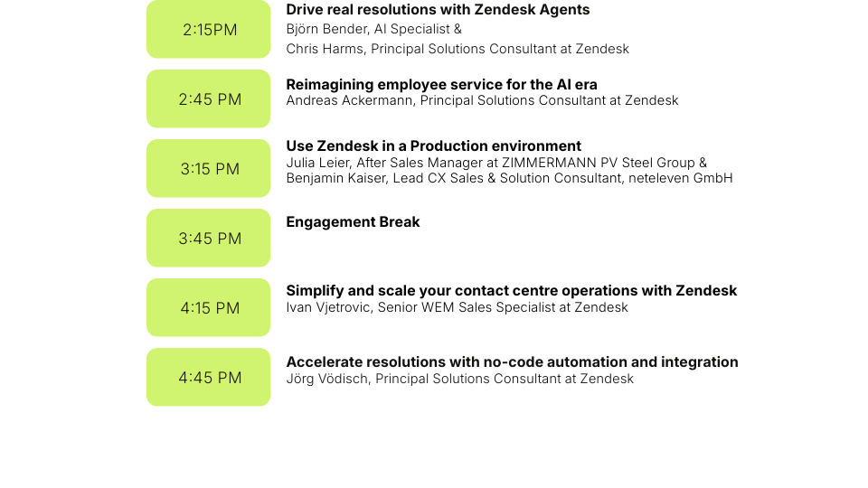Open 'Use Zendesk in a Production environment' session
Viewport: 868px width, 488px height.
433,146
